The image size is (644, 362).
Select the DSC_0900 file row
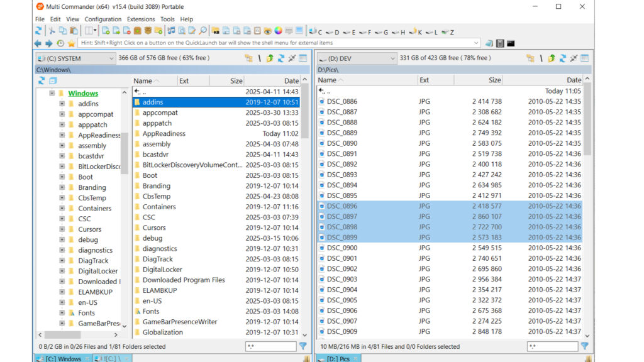(450, 248)
